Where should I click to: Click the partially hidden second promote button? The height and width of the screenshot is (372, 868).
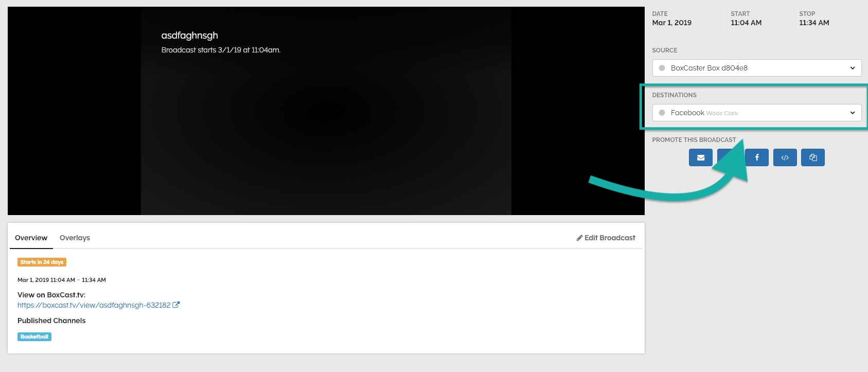[723, 154]
